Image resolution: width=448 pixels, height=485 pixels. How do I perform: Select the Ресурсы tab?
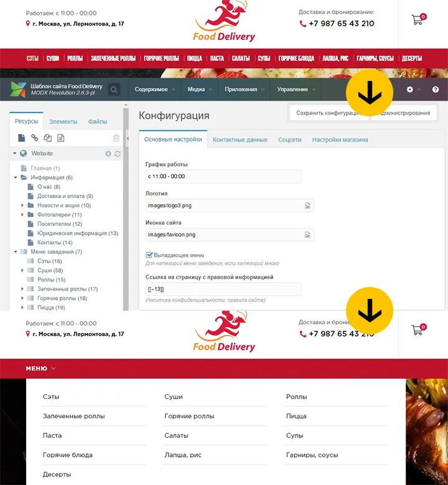coord(26,121)
